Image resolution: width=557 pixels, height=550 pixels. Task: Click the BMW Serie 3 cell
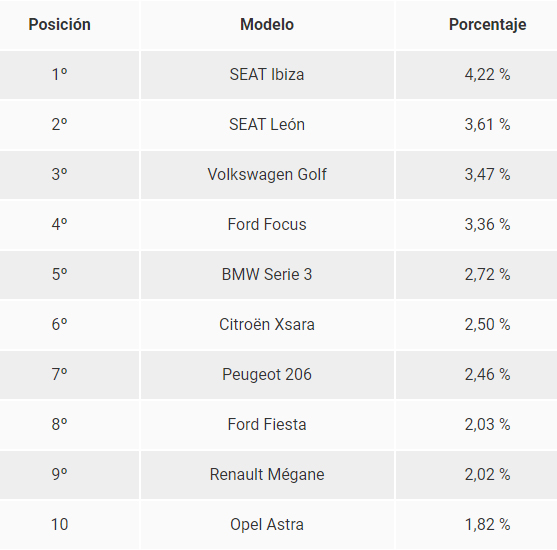pos(267,275)
